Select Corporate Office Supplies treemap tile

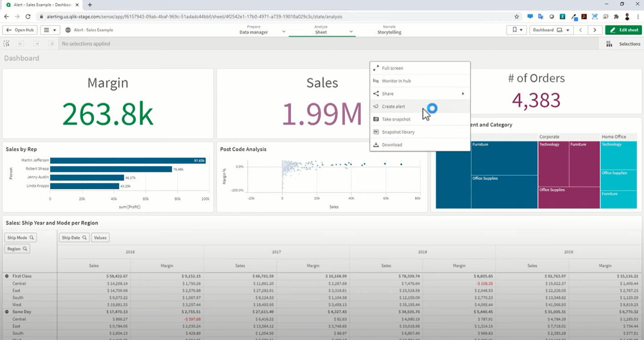point(569,197)
